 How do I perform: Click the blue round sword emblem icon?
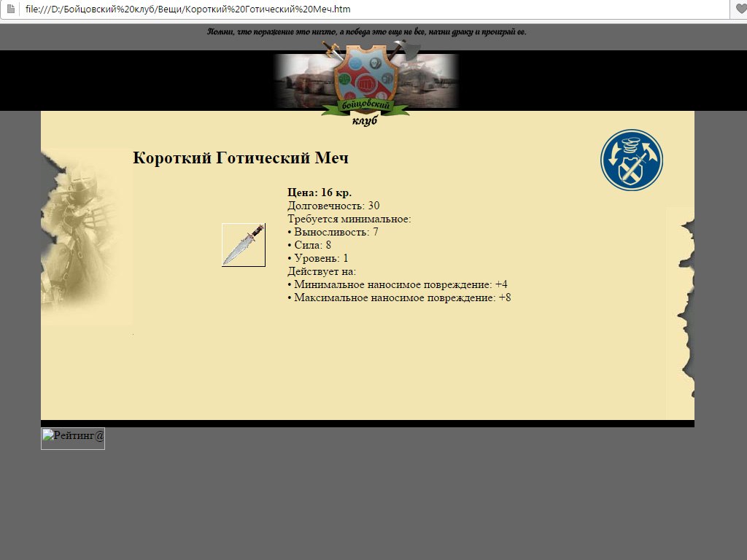(x=632, y=160)
